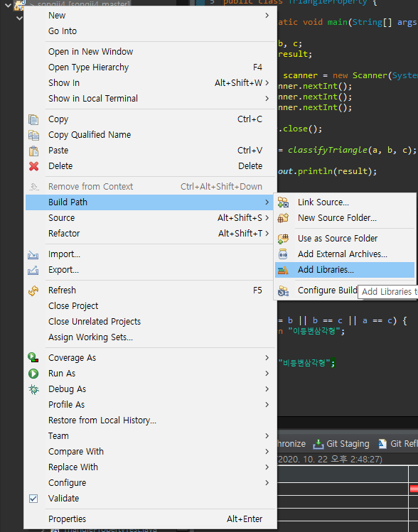418x532 pixels.
Task: Switch to the Git Staging tab
Action: (341, 444)
